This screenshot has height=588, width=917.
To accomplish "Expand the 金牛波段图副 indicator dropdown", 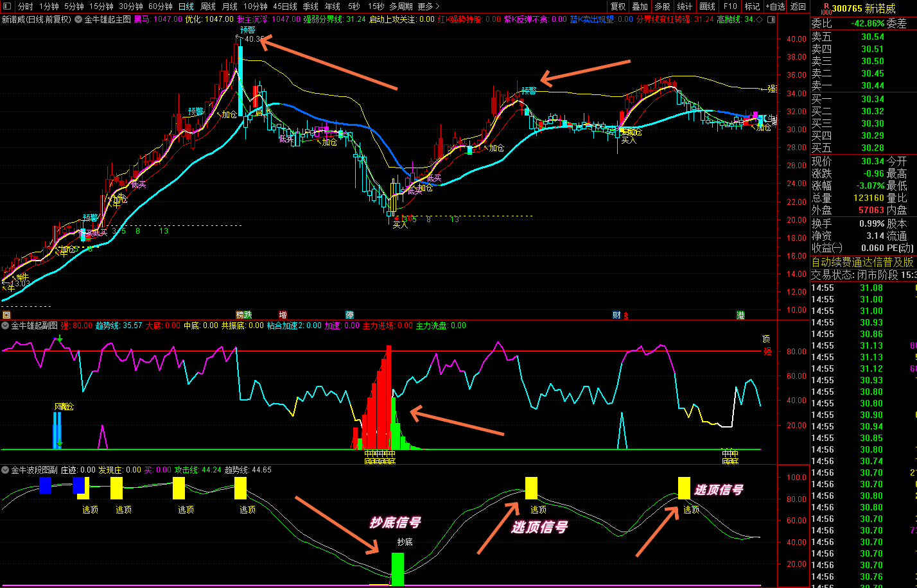I will point(6,470).
